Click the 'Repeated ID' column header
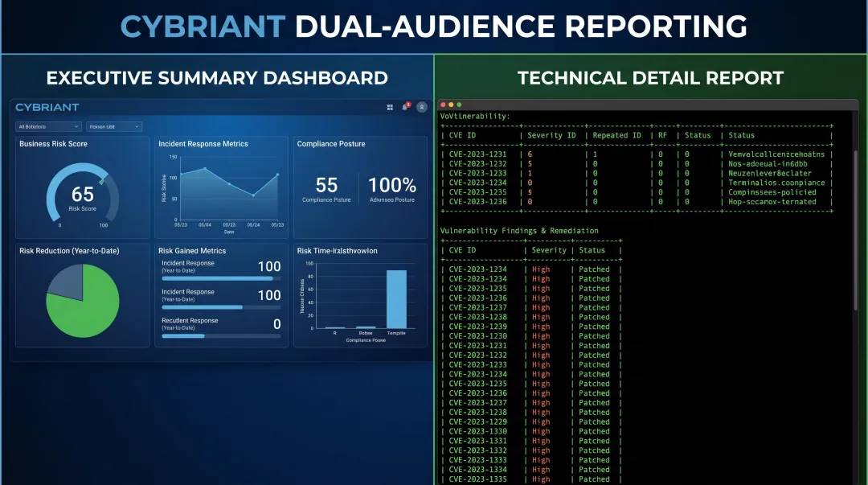The height and width of the screenshot is (485, 868). [x=616, y=135]
